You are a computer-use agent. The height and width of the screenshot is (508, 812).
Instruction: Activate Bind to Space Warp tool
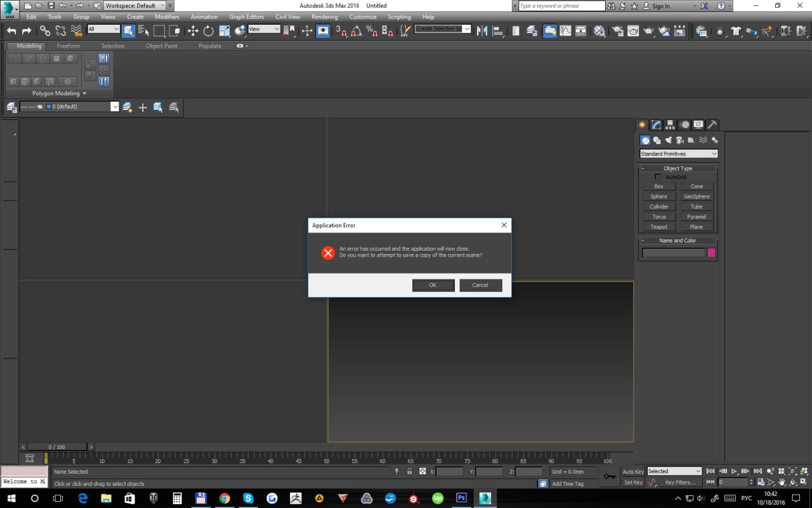coord(76,30)
